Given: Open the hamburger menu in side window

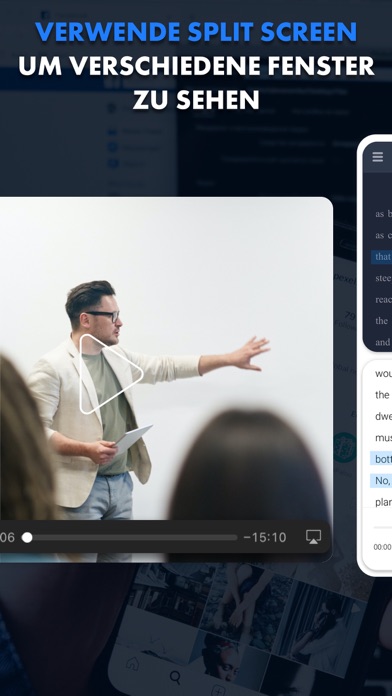Looking at the screenshot, I should coord(378,157).
